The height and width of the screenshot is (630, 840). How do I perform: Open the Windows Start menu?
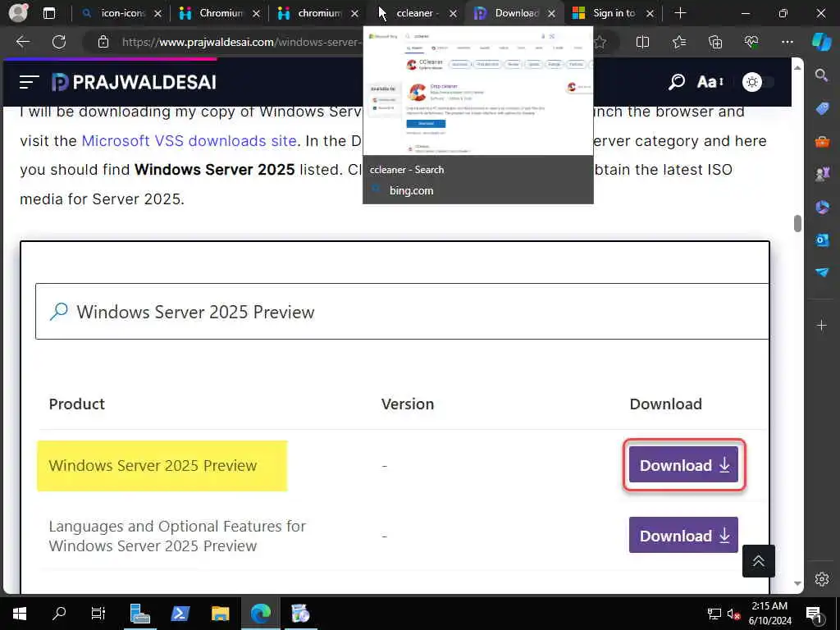pyautogui.click(x=20, y=614)
